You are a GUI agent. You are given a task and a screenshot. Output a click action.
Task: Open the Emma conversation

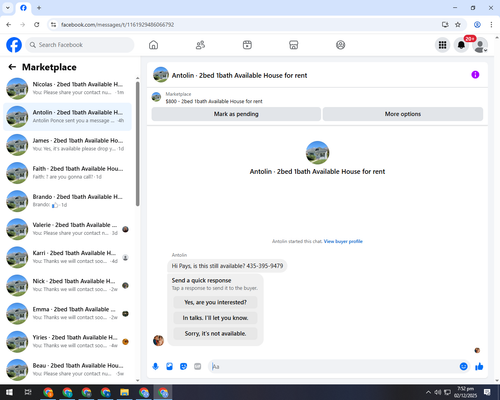click(67, 313)
